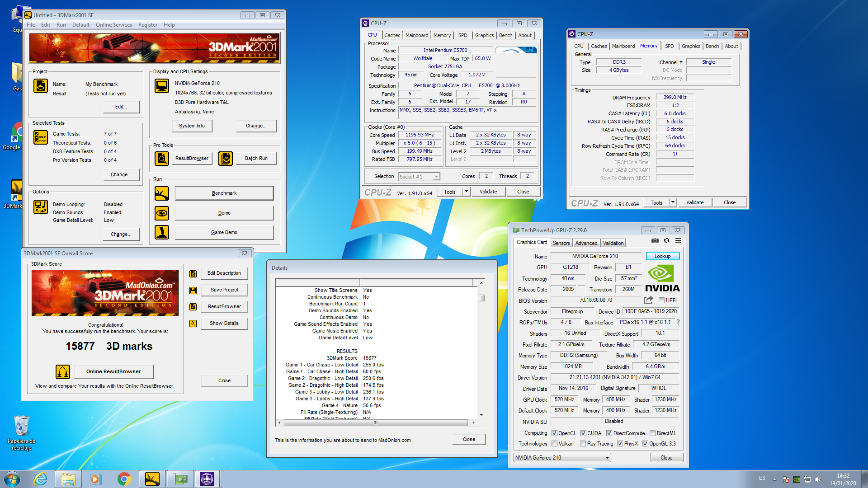868x488 pixels.
Task: Click the Options icon beside Demo Looping
Action: pos(41,207)
